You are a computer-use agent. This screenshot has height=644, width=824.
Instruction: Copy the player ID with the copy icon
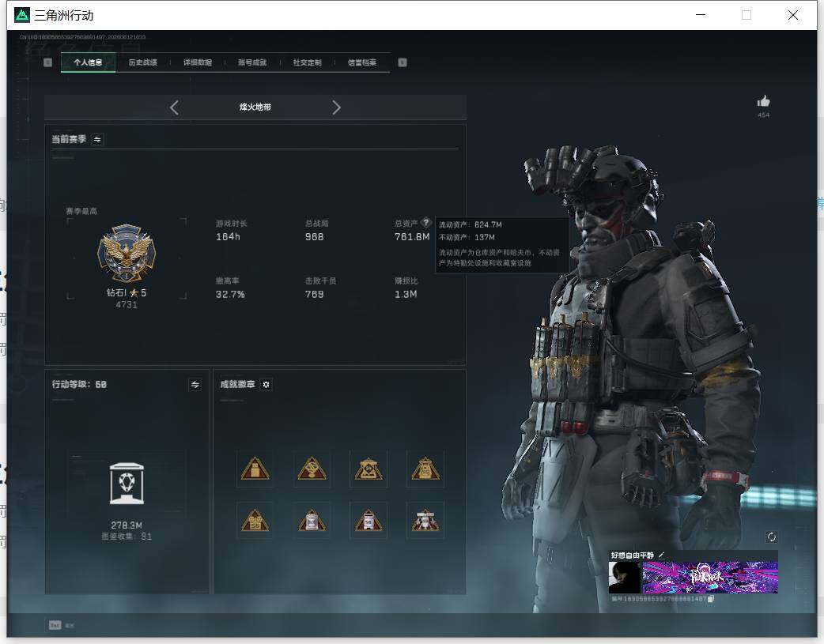[x=710, y=599]
